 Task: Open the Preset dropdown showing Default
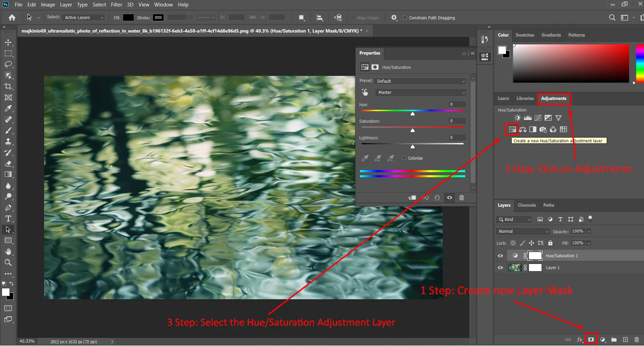[x=420, y=81]
